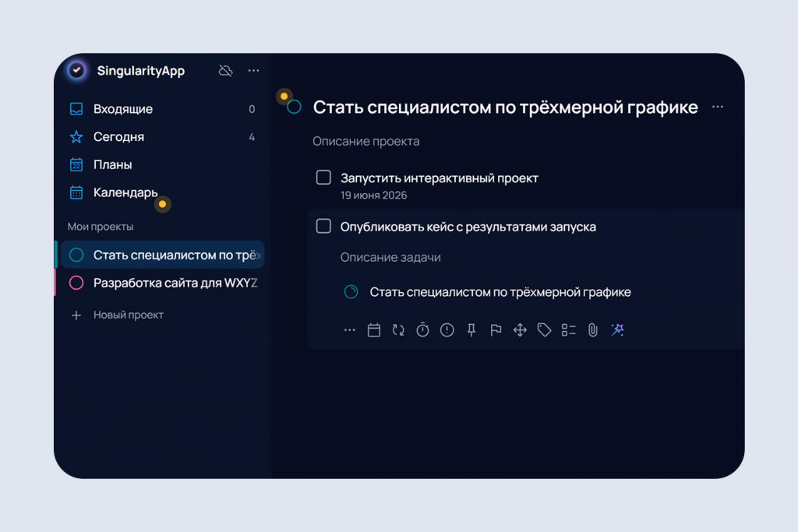This screenshot has height=532, width=798.
Task: Click the Сегодня star icon
Action: (x=76, y=137)
